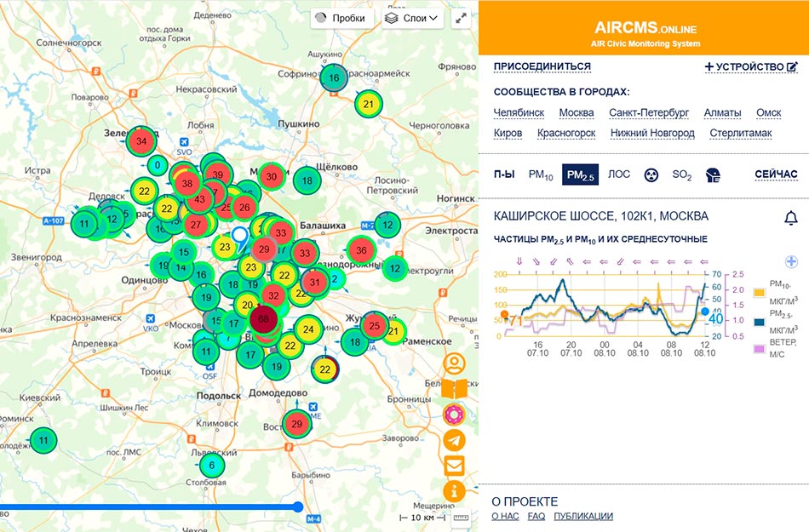
Task: Switch to the PM10 tab
Action: click(x=540, y=174)
